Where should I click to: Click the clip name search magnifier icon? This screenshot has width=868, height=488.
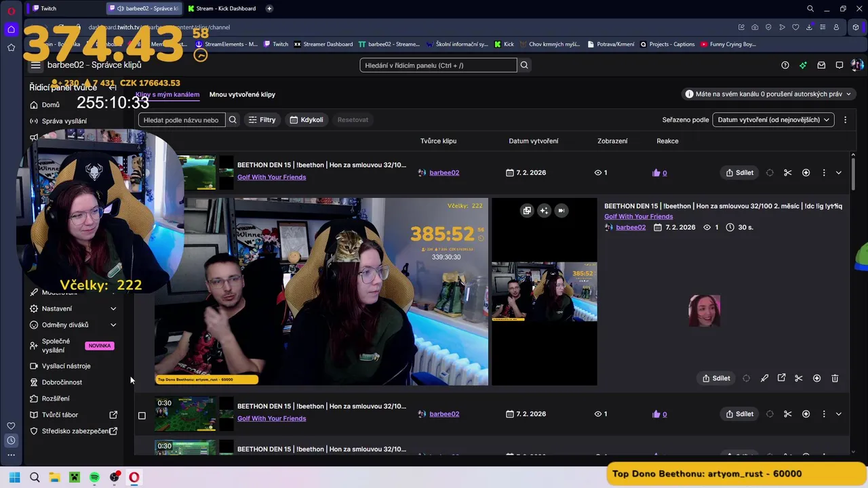coord(233,120)
